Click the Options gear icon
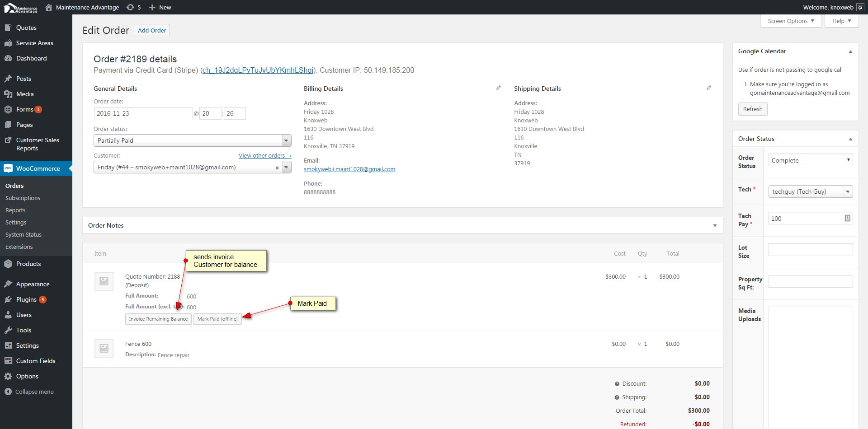 click(x=8, y=376)
